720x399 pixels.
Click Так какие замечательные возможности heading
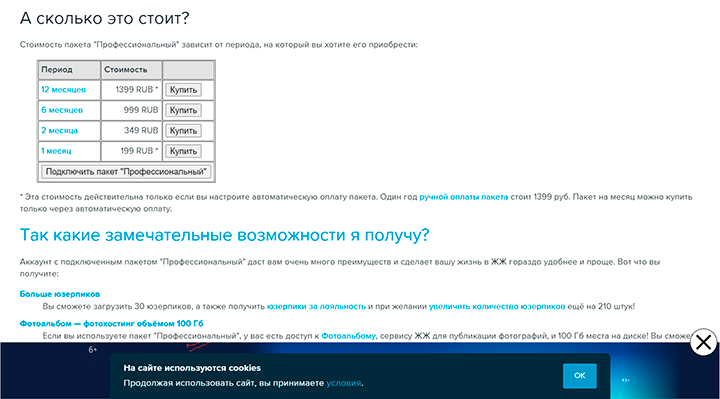(225, 235)
